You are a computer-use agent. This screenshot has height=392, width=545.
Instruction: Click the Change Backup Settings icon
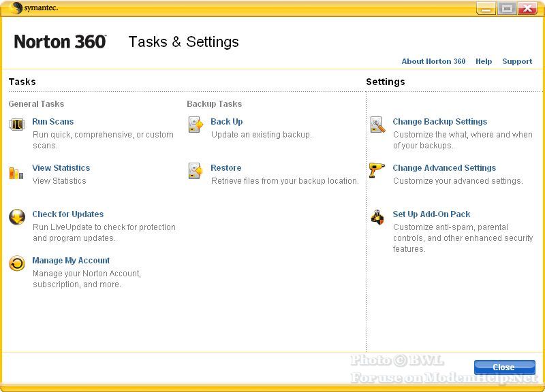tap(378, 125)
